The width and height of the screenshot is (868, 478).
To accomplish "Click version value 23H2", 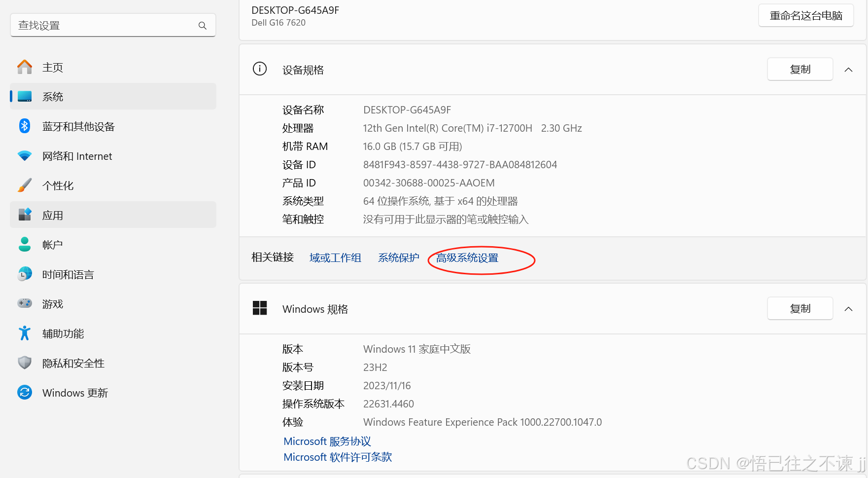I will pyautogui.click(x=375, y=368).
